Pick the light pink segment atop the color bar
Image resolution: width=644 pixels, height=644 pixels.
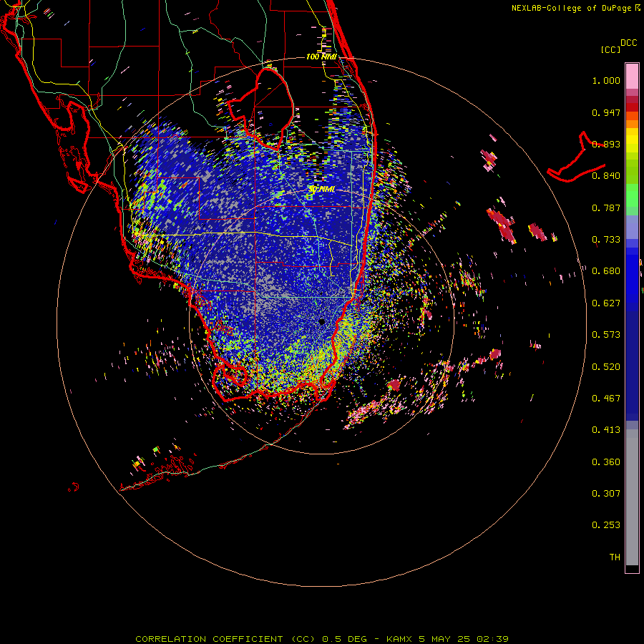pyautogui.click(x=632, y=76)
